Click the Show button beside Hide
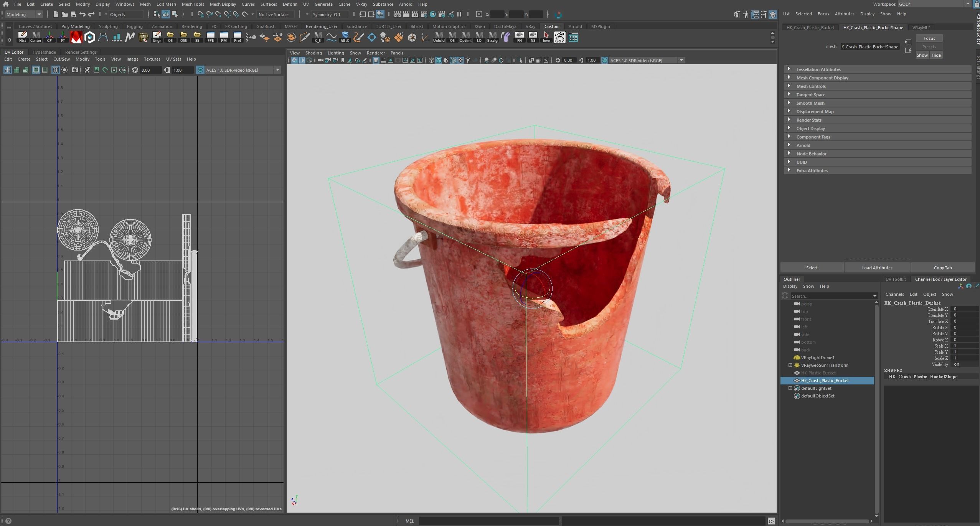This screenshot has height=526, width=980. (922, 55)
